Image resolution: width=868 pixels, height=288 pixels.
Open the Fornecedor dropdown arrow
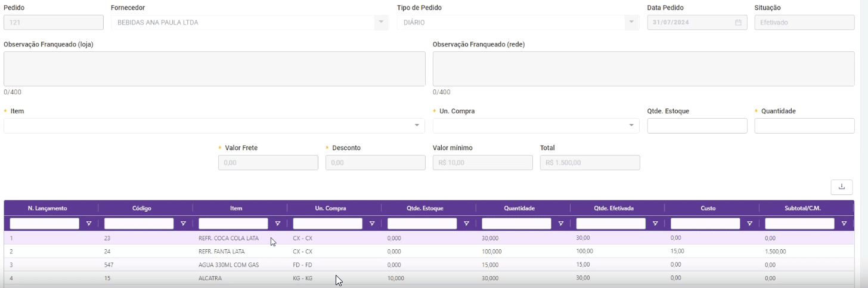coord(381,23)
